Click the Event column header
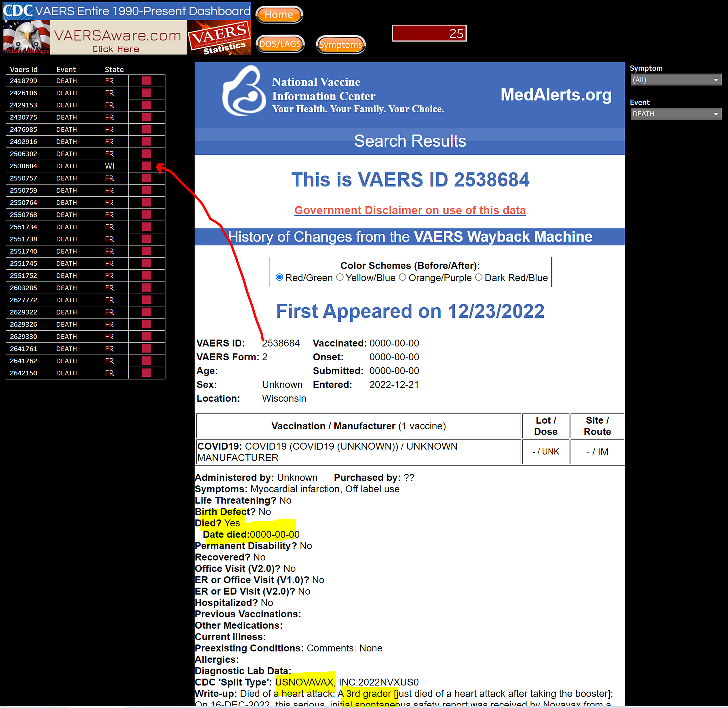Viewport: 728px width, 708px height. [66, 69]
